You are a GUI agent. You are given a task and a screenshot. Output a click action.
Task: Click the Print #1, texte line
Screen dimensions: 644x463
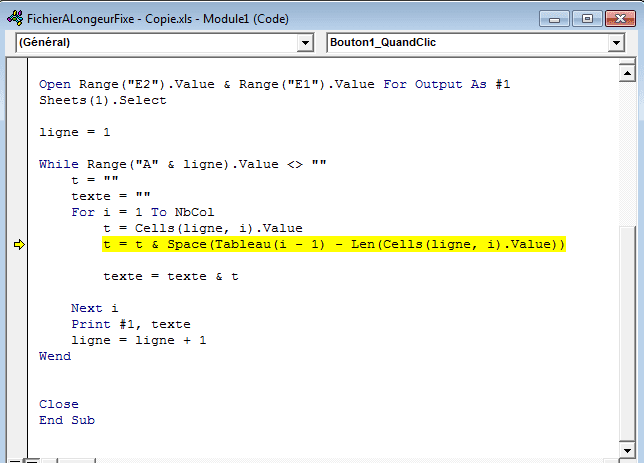pyautogui.click(x=131, y=325)
